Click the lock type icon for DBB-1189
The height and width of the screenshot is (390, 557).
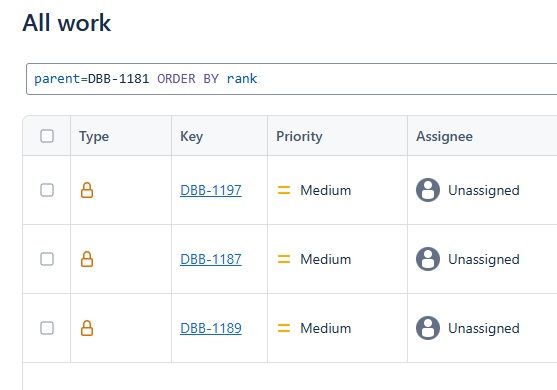click(87, 328)
